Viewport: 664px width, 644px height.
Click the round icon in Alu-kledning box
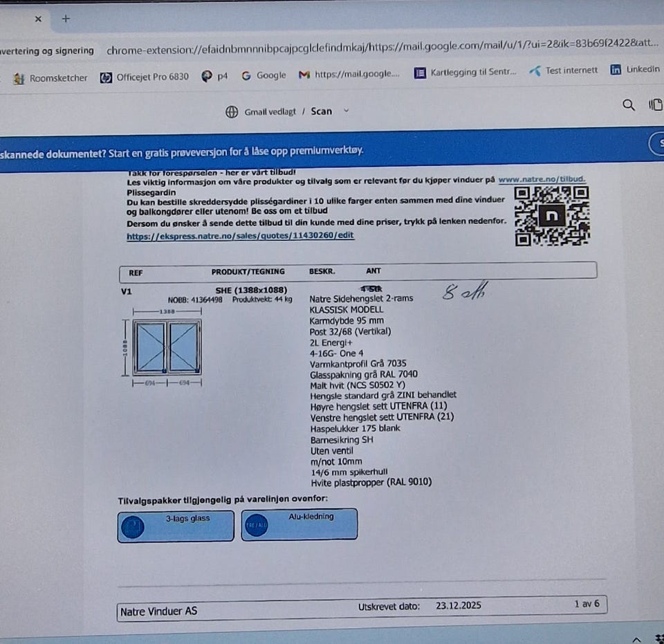click(x=256, y=525)
